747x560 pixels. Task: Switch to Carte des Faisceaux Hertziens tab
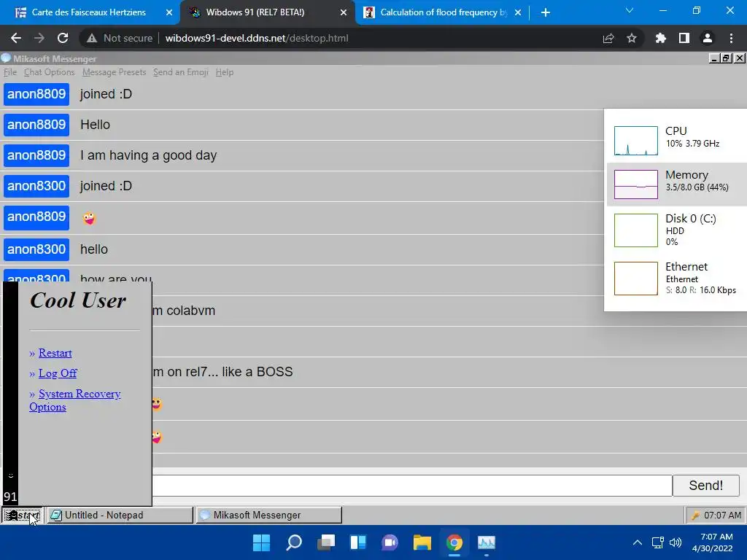89,12
